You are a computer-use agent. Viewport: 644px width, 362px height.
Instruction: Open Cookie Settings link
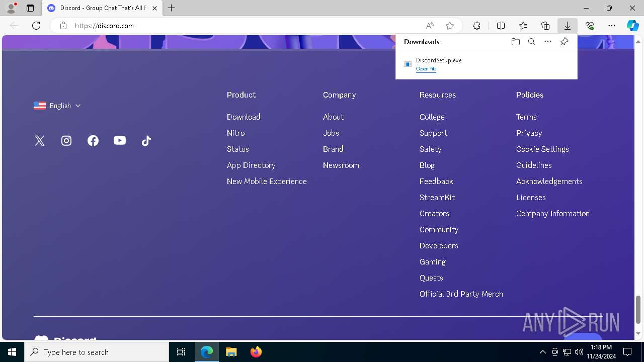[x=542, y=149]
